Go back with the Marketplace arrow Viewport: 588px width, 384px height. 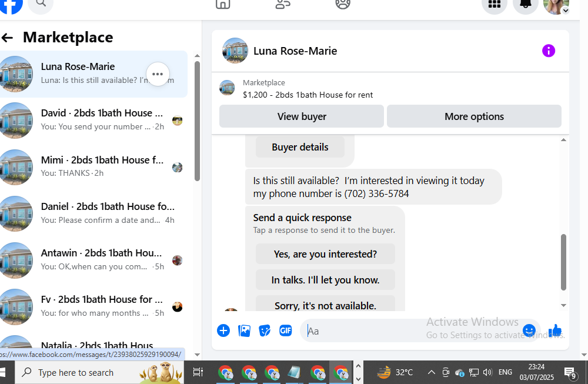click(7, 38)
